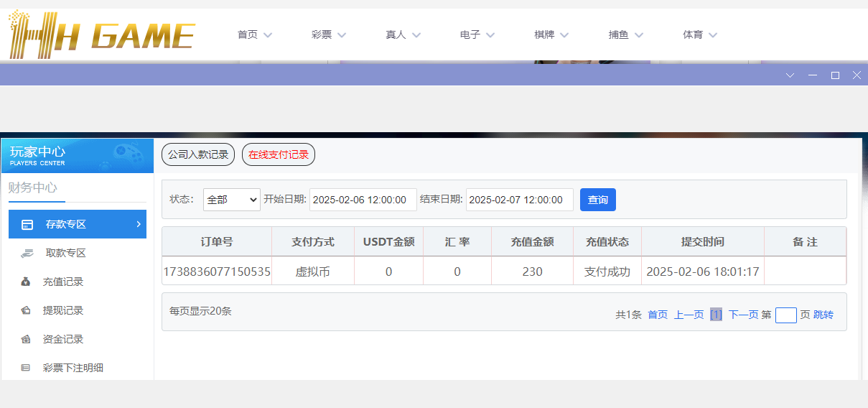868x408 pixels.
Task: Open the 首页 home menu
Action: (x=255, y=34)
